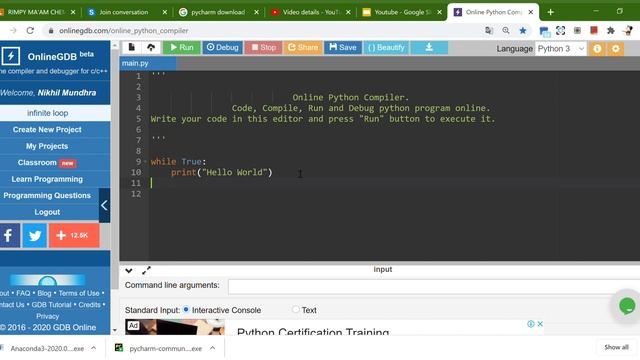Open Learn Programming
Viewport: 640px width, 360px height.
tap(47, 179)
